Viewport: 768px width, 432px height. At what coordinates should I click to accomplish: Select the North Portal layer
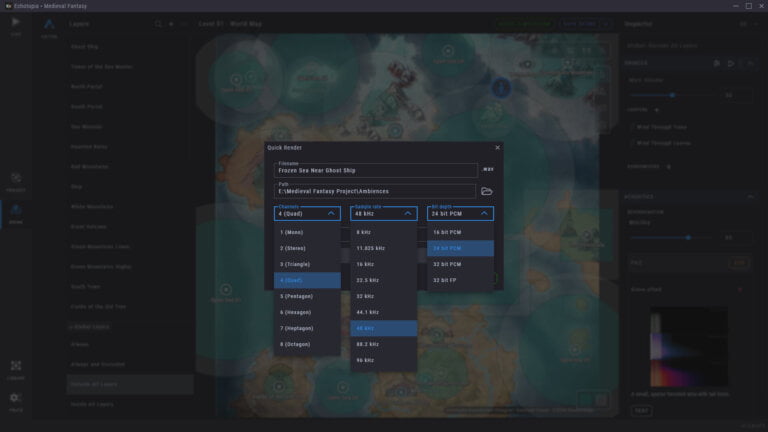click(x=130, y=87)
